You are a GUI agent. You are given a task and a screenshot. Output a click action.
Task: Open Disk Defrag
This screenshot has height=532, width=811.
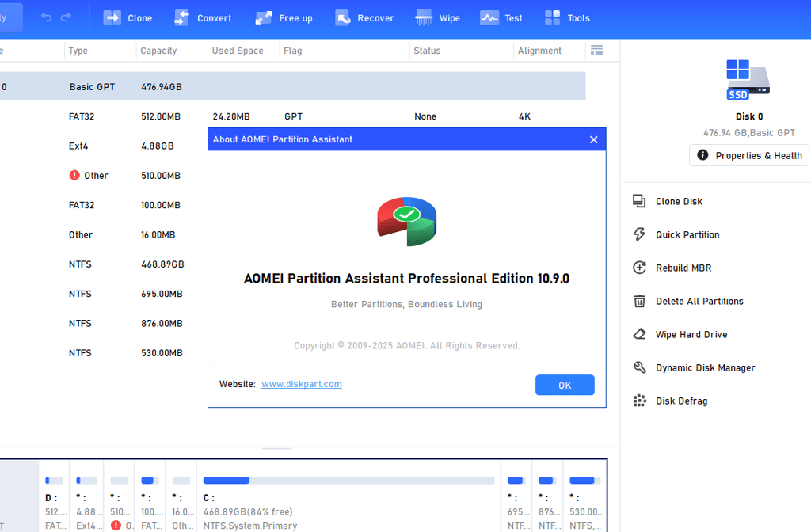[670, 401]
